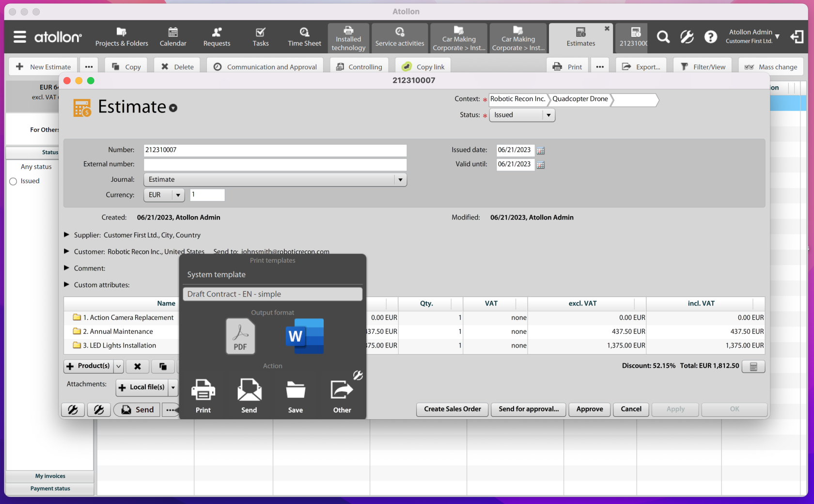Click the Mass change toolbar button

771,67
